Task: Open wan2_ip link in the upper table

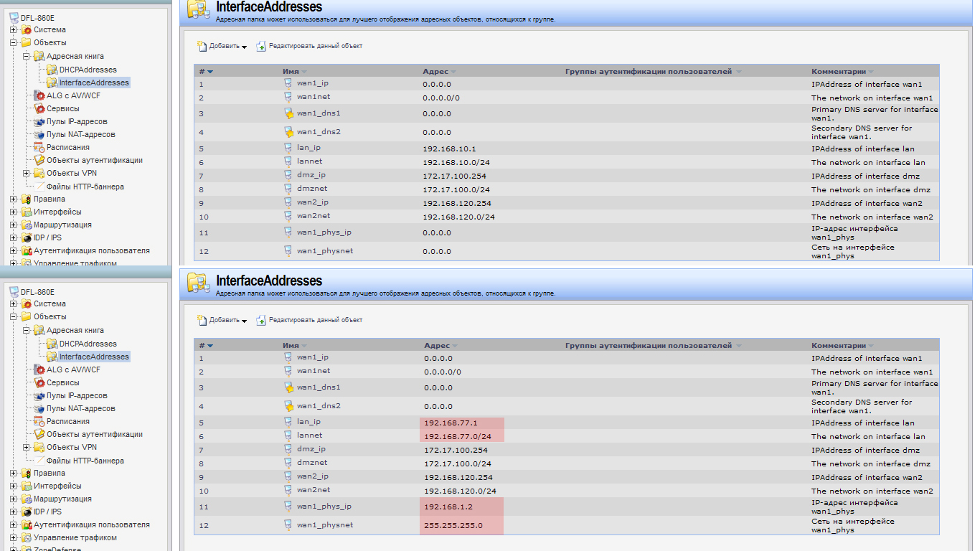Action: [313, 202]
